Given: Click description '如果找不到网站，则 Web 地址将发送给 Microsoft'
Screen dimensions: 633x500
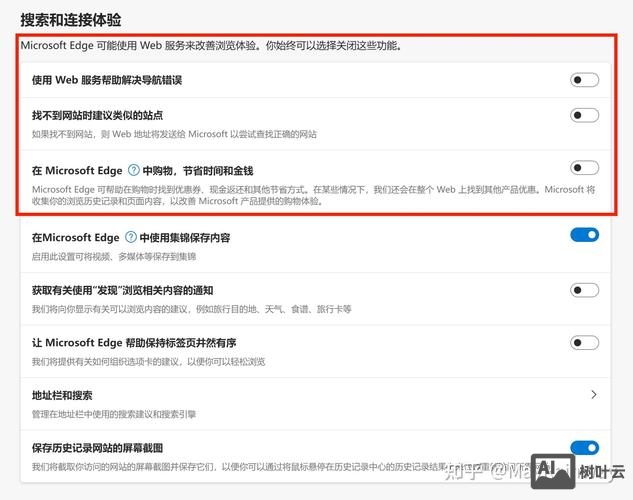Looking at the screenshot, I should (x=174, y=134).
